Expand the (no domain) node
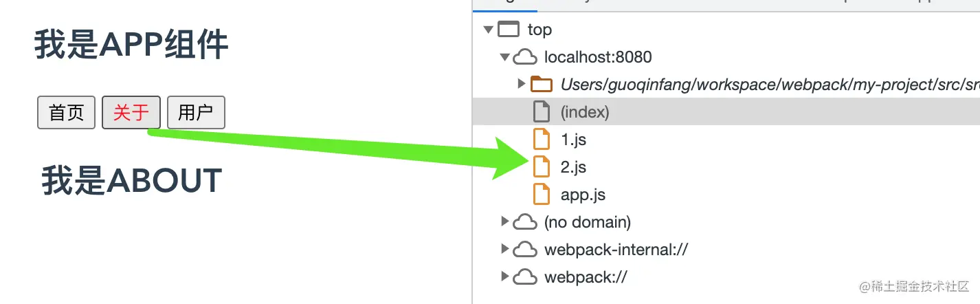Viewport: 980px width, 304px height. coord(505,221)
